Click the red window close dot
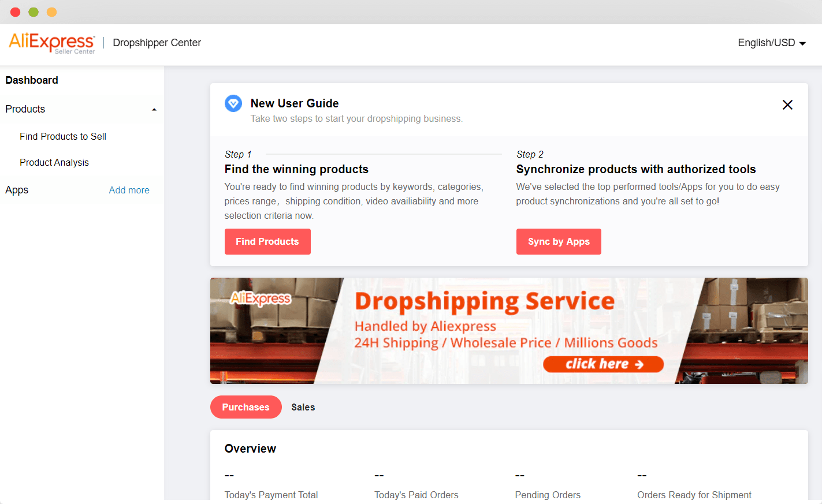Screen dimensions: 822x504 point(16,12)
